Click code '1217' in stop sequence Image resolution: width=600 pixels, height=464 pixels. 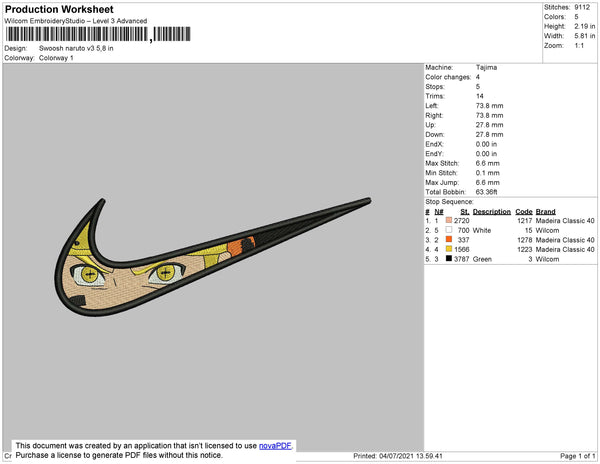tap(525, 221)
